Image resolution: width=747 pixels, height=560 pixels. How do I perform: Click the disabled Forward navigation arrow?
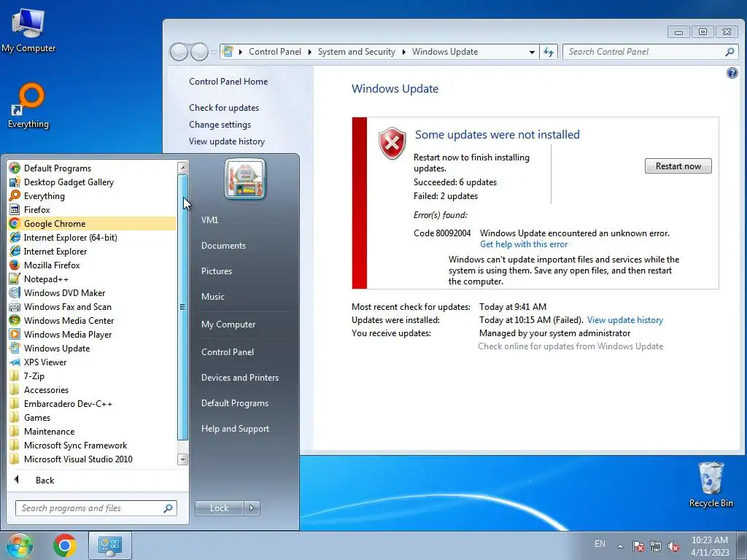point(200,52)
